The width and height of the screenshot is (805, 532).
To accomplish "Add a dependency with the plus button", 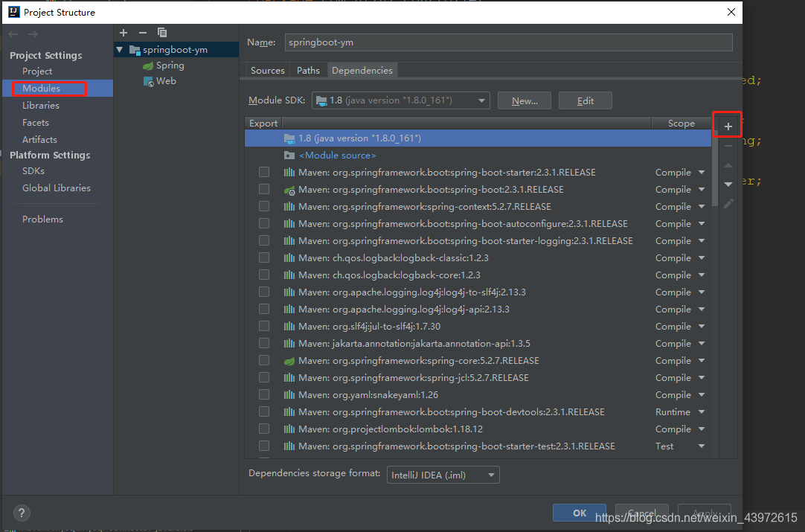I will [728, 126].
